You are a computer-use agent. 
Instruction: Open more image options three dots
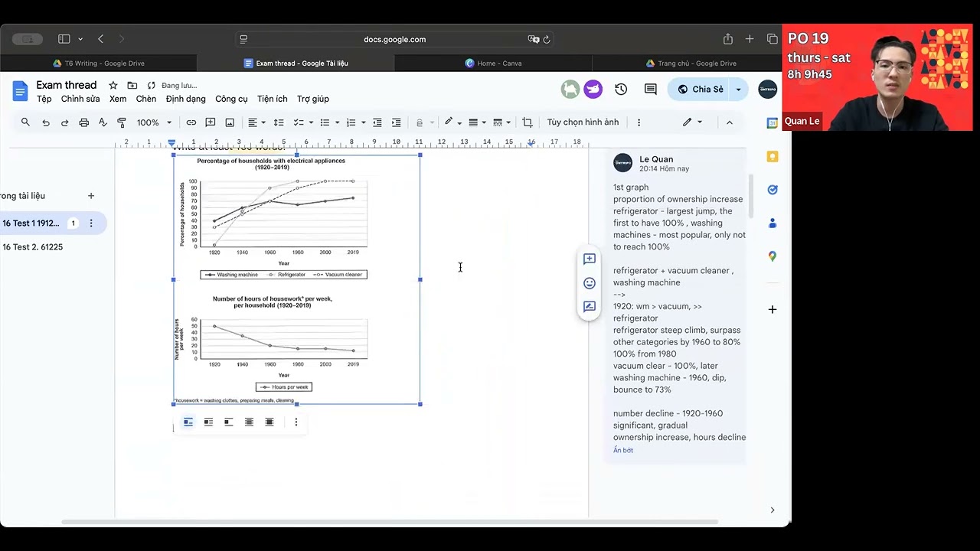click(296, 422)
